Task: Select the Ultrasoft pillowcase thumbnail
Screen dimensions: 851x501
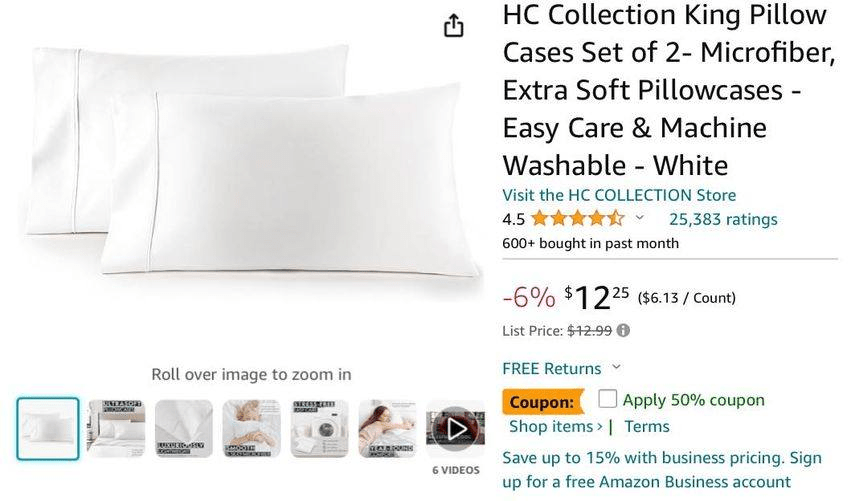Action: [x=116, y=429]
